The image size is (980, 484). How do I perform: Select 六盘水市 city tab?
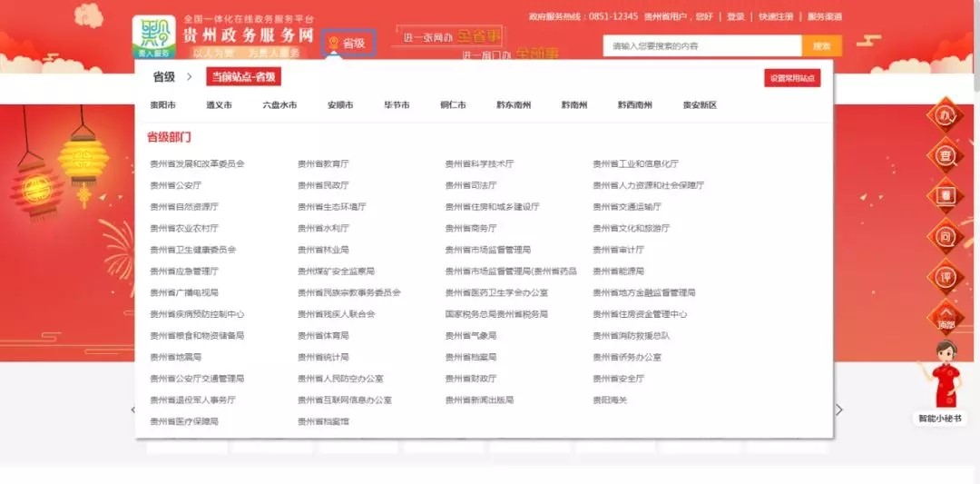[279, 105]
